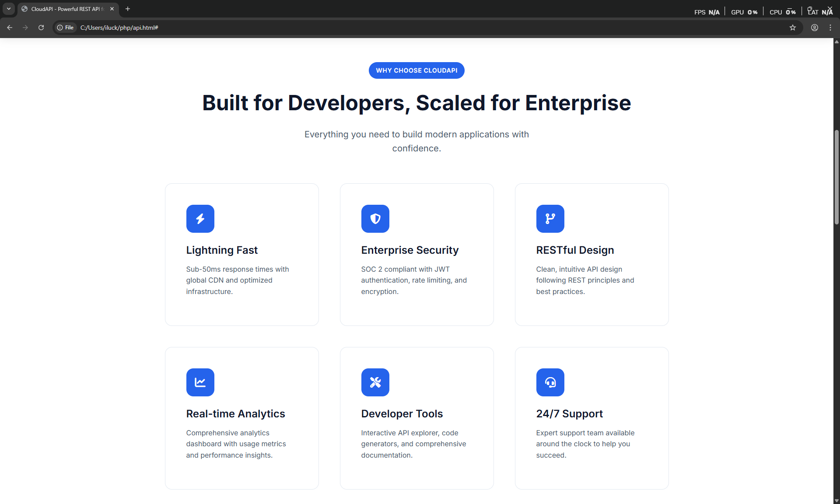Image resolution: width=840 pixels, height=504 pixels.
Task: Click the File site info chip
Action: tap(66, 28)
